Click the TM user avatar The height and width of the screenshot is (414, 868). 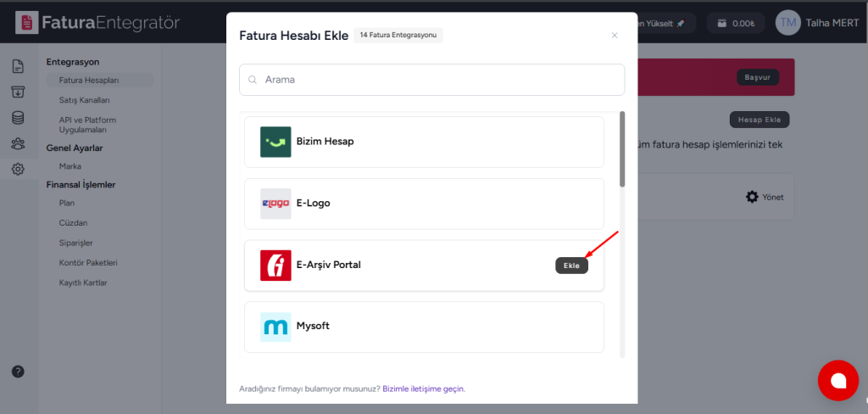coord(787,23)
